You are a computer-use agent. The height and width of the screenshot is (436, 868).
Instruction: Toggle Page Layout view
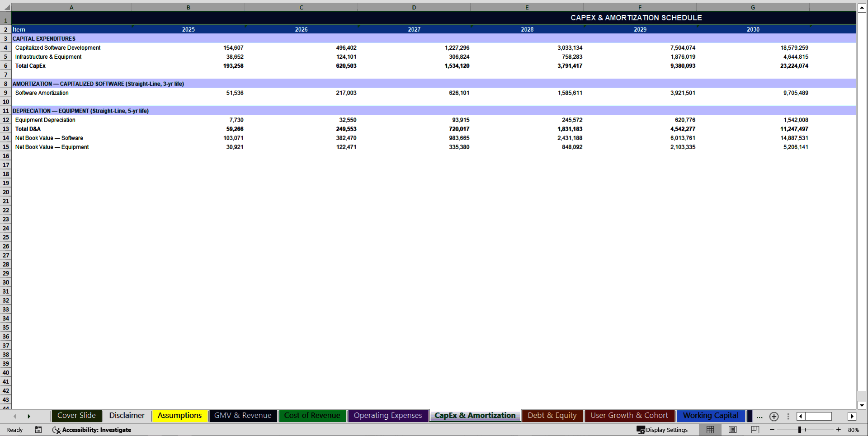point(732,430)
